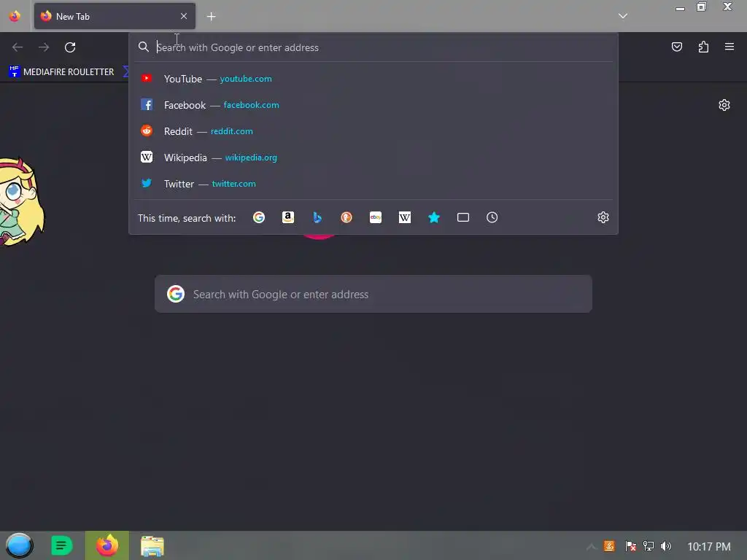Open the volume control in system tray
This screenshot has width=747, height=560.
pyautogui.click(x=666, y=546)
